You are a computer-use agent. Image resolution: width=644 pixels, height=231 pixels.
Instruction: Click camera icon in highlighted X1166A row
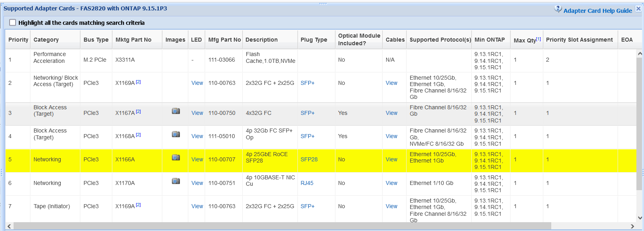(x=175, y=157)
